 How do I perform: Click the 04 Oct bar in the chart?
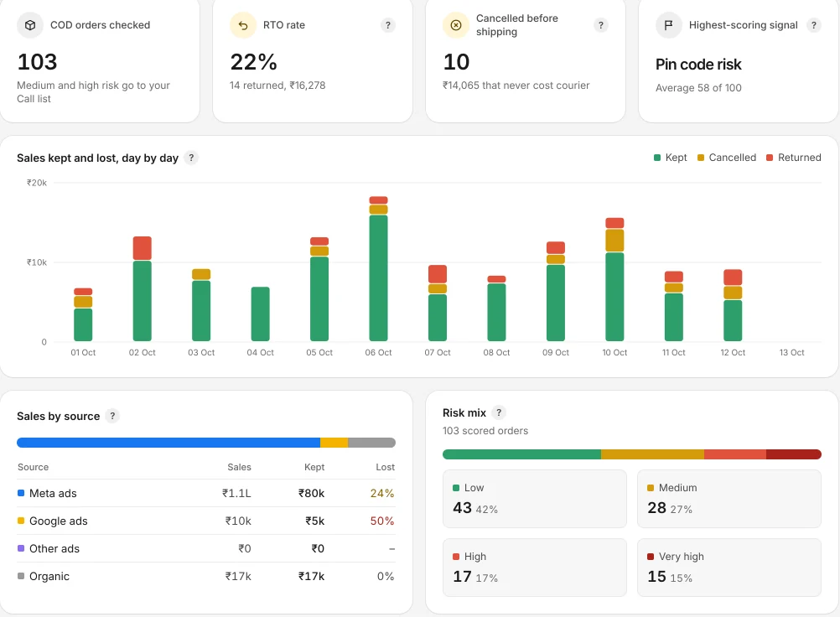tap(261, 314)
